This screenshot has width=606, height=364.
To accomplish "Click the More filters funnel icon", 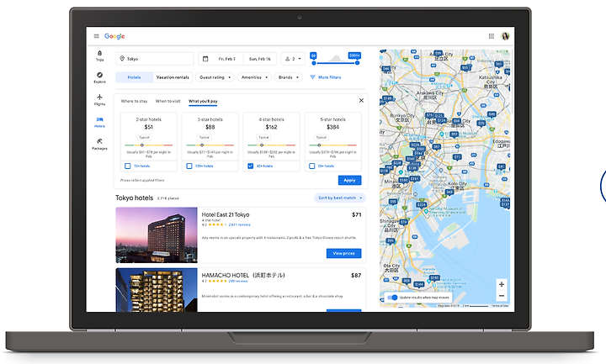I will (x=312, y=77).
